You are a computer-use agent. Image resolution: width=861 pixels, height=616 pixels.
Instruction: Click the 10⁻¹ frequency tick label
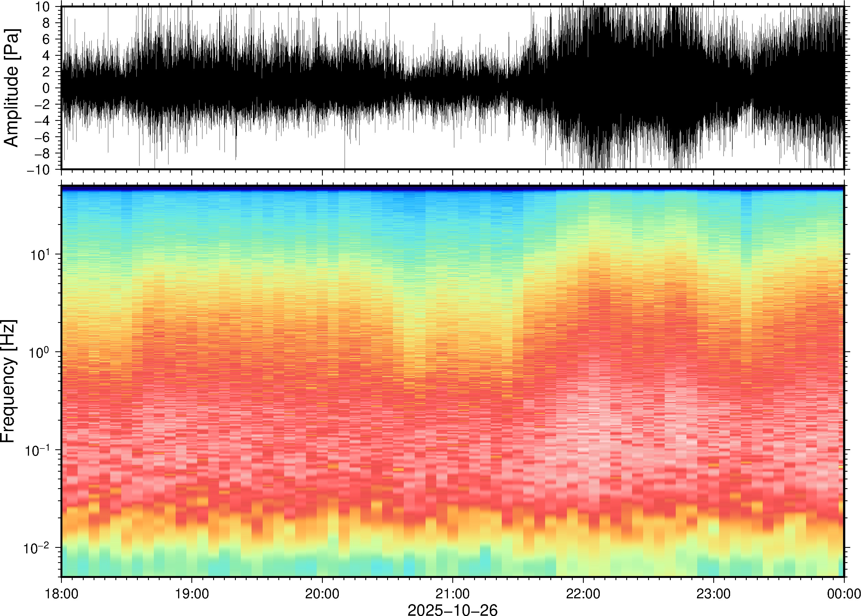coord(37,450)
